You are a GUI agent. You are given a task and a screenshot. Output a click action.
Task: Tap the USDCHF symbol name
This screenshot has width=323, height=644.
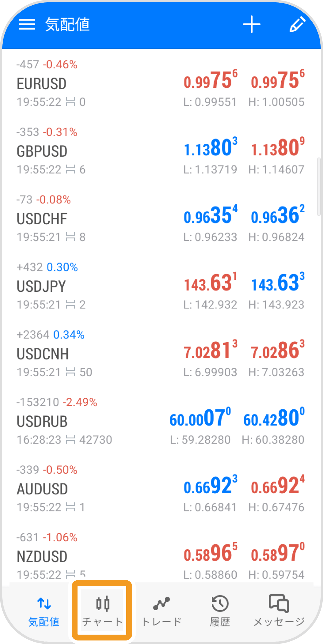click(42, 219)
